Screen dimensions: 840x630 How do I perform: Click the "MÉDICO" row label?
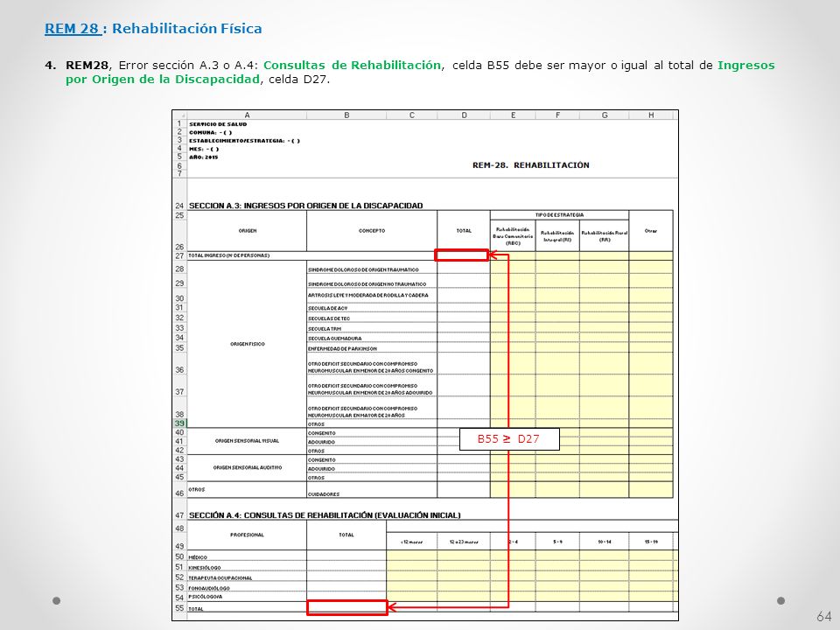197,557
